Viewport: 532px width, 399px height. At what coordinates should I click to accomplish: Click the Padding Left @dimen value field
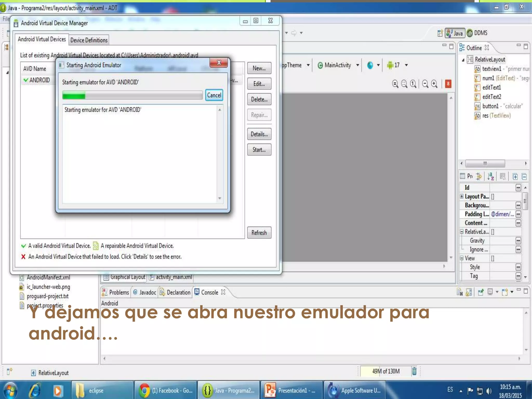pyautogui.click(x=502, y=214)
